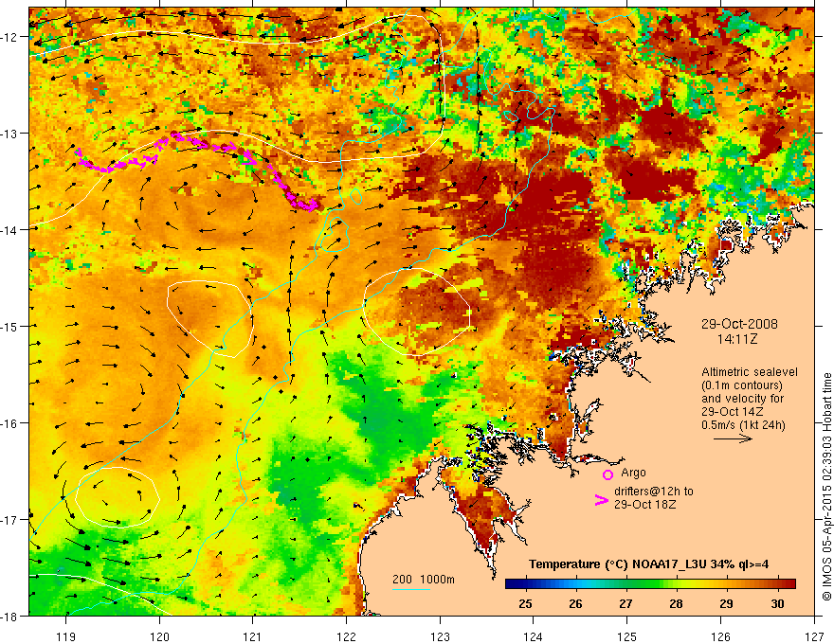The image size is (834, 644).
Task: Click the 'Argo' legend label
Action: 633,473
